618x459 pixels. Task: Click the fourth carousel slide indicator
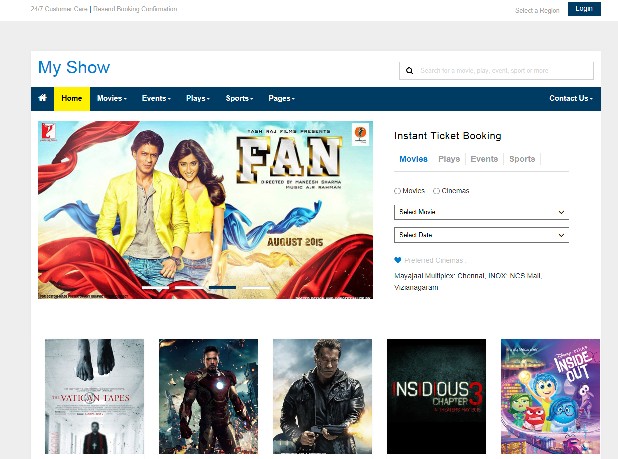click(256, 288)
